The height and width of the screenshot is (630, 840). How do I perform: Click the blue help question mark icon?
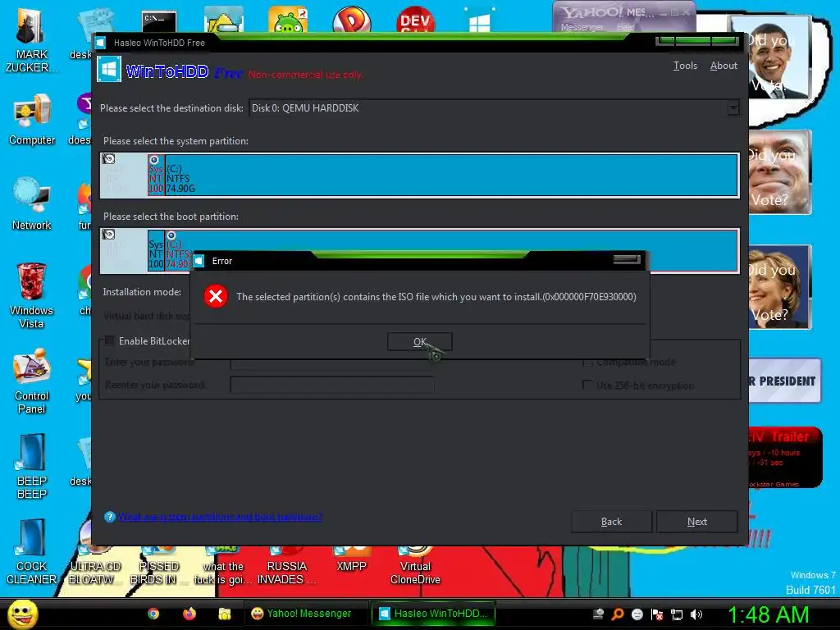pos(110,517)
